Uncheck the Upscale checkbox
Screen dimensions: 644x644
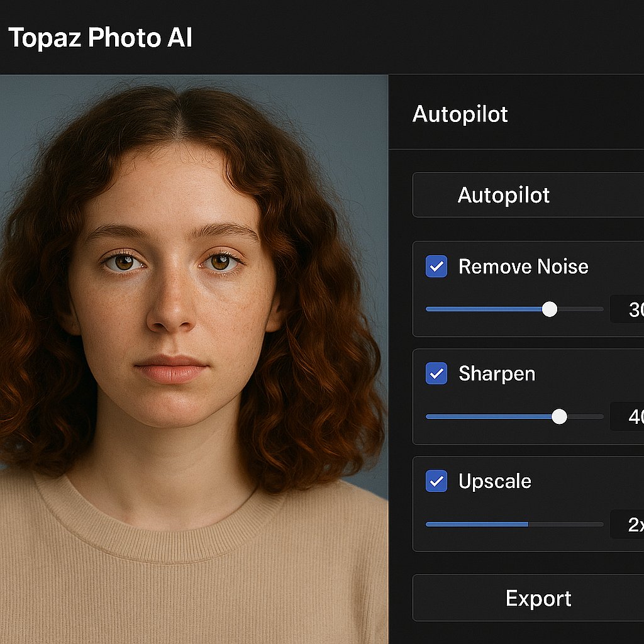coord(436,481)
